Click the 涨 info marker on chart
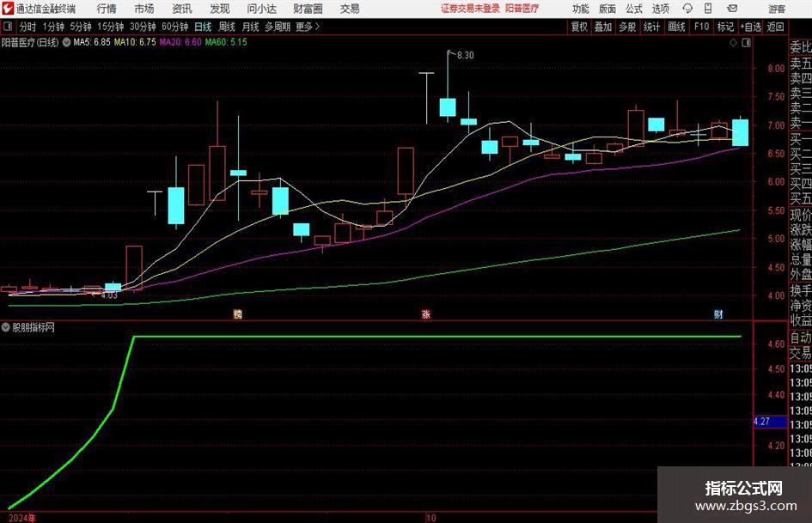The image size is (812, 523). (425, 313)
